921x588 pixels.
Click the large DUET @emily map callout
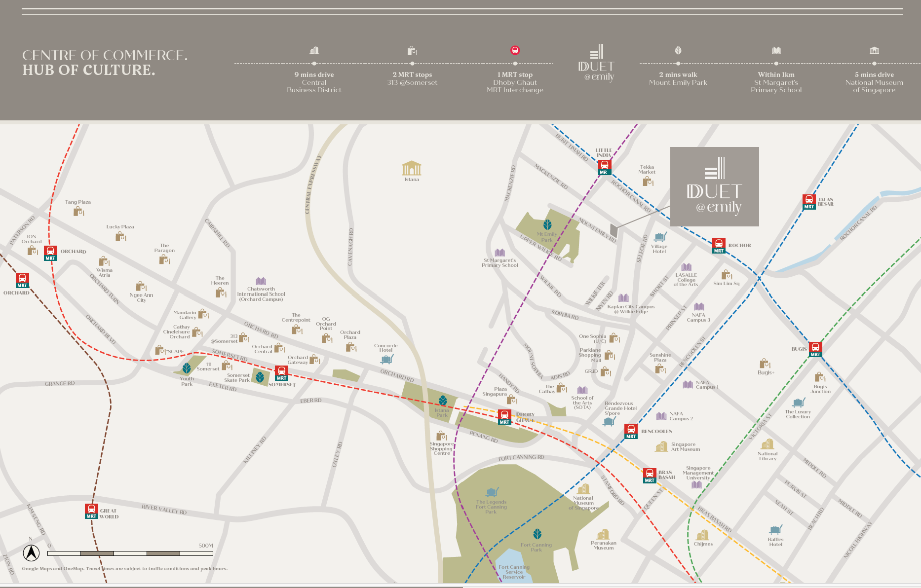714,186
